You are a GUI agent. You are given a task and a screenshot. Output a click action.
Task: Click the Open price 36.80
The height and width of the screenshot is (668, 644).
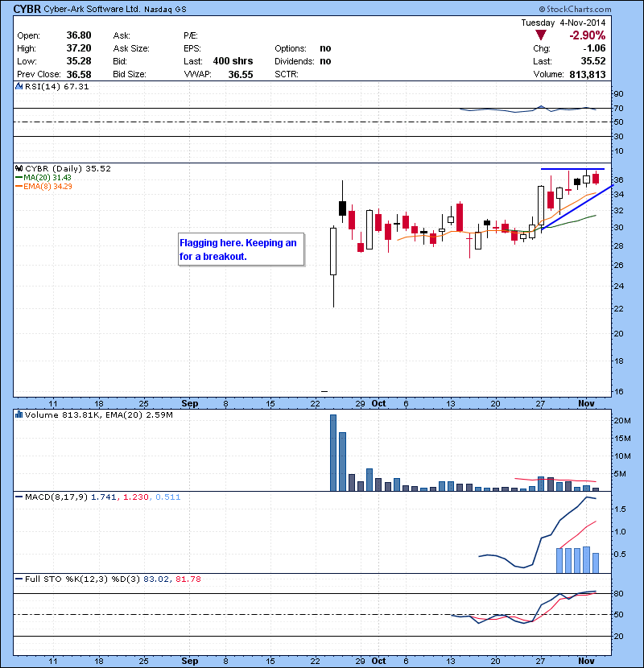click(x=79, y=35)
